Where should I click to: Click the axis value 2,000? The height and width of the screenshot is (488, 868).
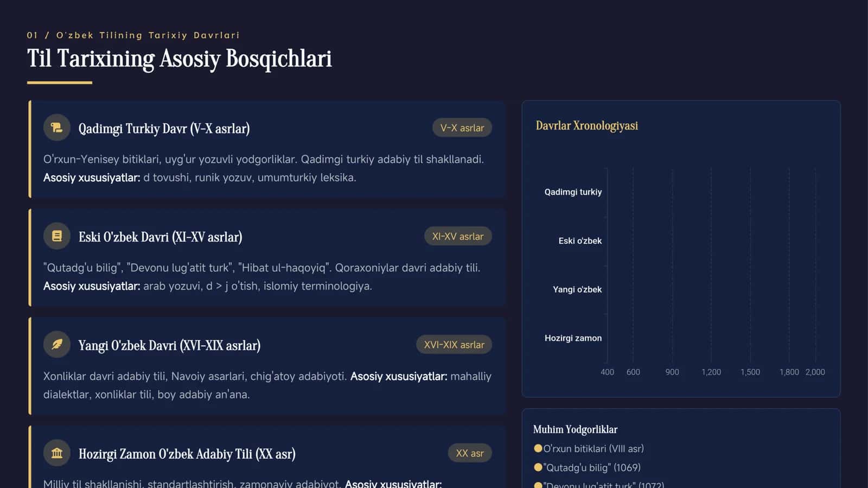coord(815,372)
